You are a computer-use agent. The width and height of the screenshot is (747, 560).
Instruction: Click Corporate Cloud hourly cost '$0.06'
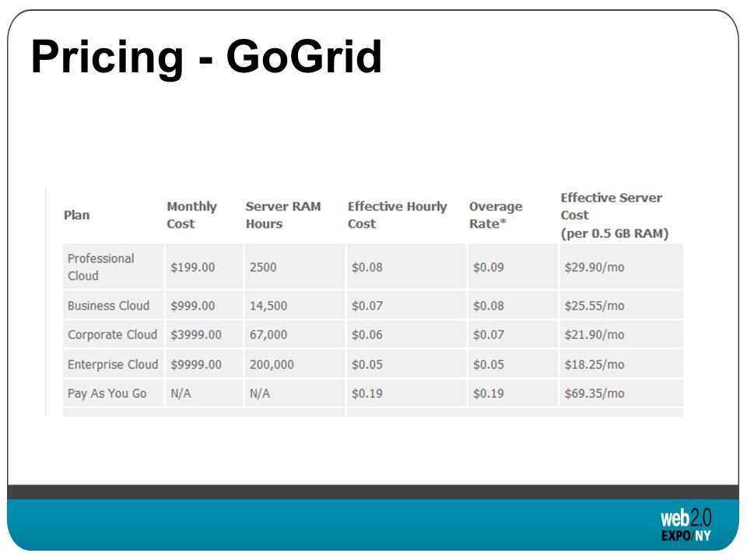click(x=406, y=334)
